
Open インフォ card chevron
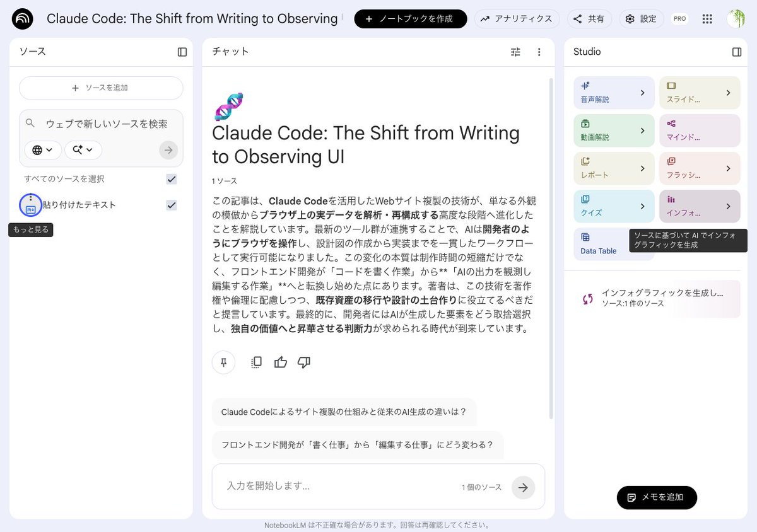728,206
